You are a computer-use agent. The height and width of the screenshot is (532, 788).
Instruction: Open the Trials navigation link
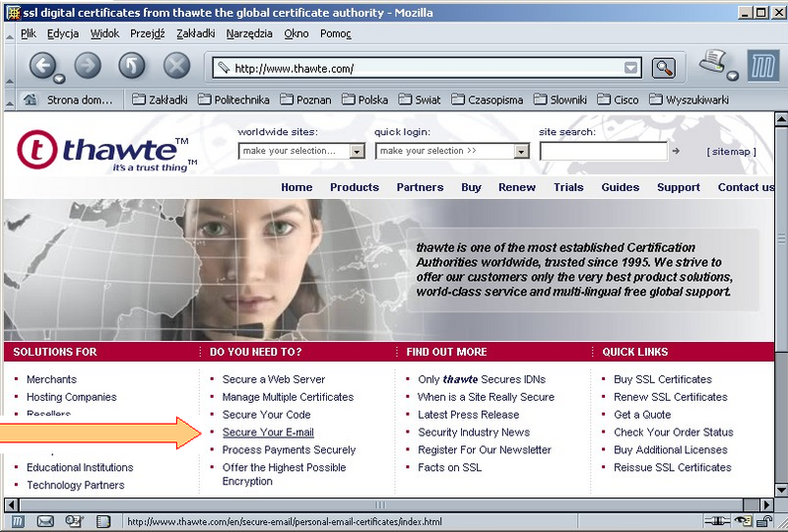(568, 187)
